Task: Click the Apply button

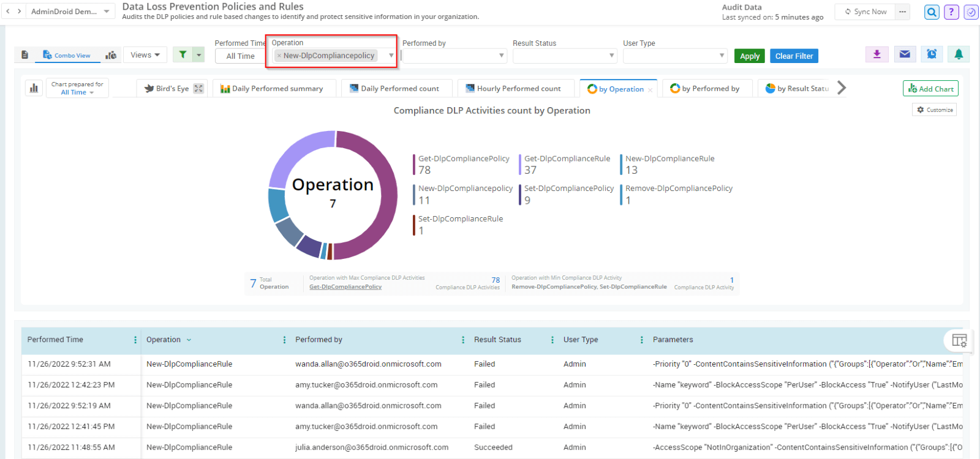Action: click(749, 56)
